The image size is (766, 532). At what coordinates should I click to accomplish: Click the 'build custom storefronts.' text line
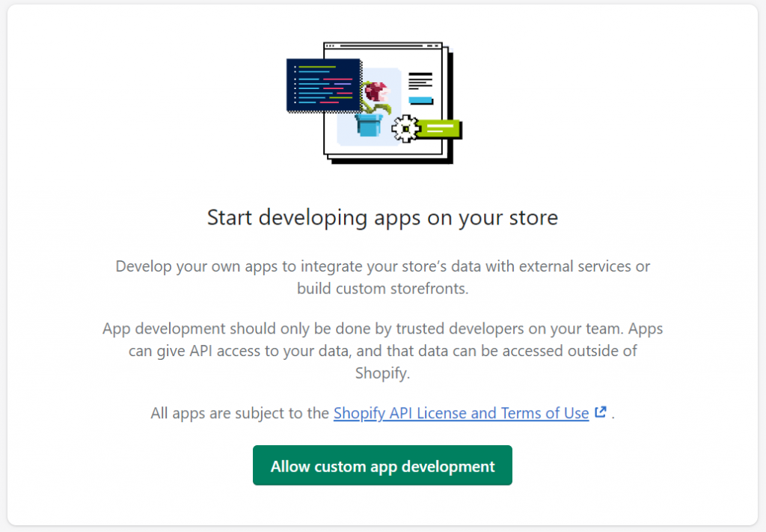(382, 289)
